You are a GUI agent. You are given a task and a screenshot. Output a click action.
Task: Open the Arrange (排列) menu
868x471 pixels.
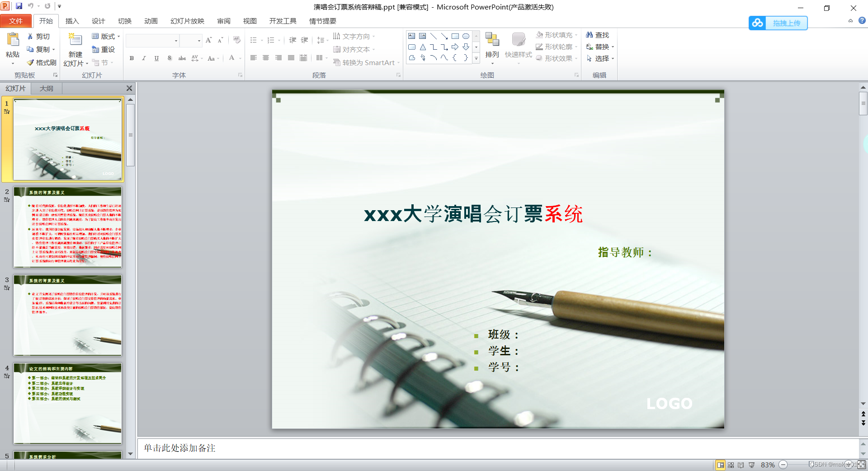coord(492,47)
